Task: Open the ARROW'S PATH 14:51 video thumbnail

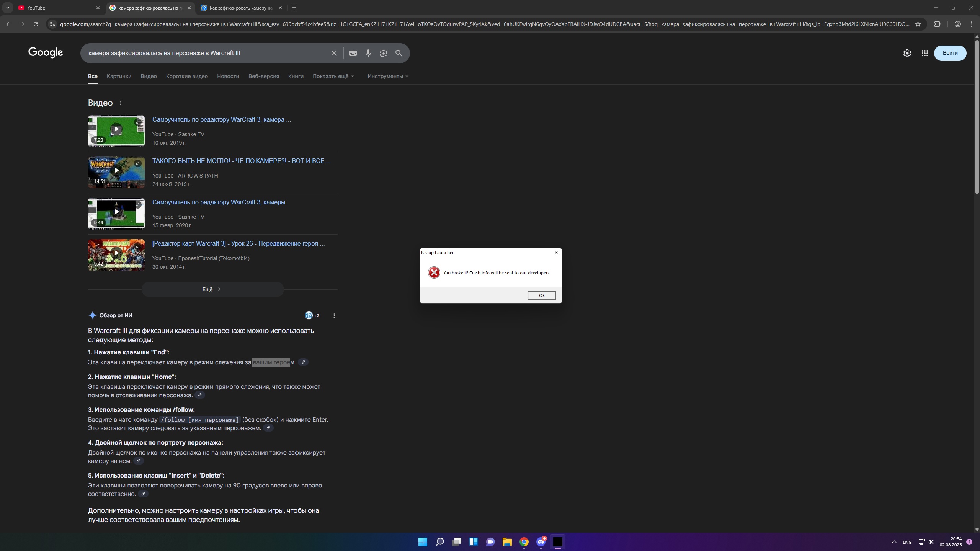Action: point(116,172)
